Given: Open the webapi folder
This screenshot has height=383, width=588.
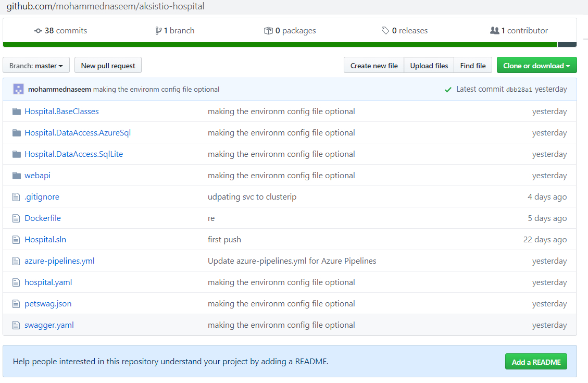Looking at the screenshot, I should coord(37,176).
